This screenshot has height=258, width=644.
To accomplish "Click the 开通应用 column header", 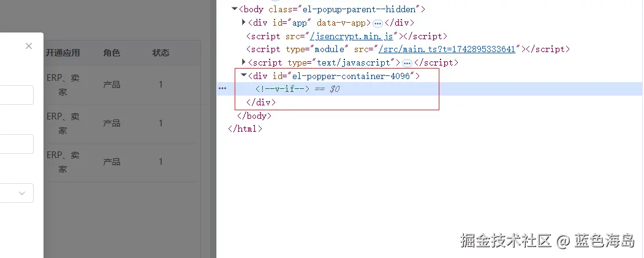I will [63, 53].
